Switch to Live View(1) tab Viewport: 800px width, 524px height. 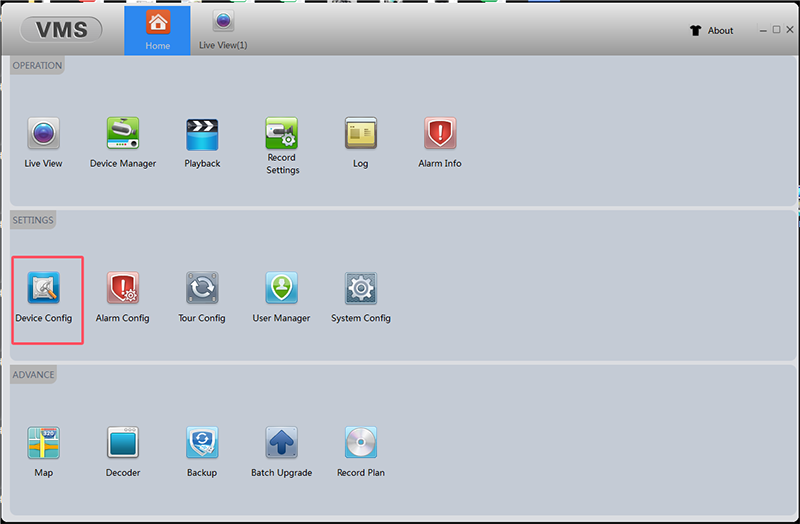(223, 30)
